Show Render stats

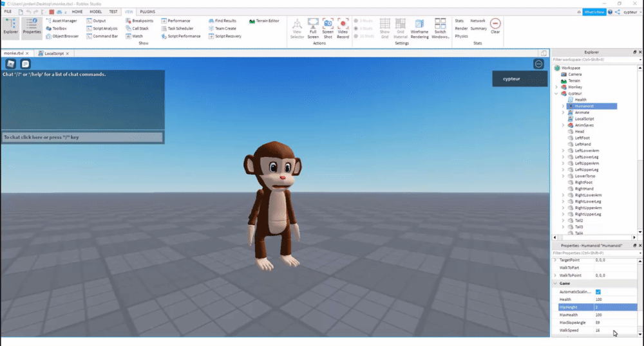pyautogui.click(x=461, y=28)
